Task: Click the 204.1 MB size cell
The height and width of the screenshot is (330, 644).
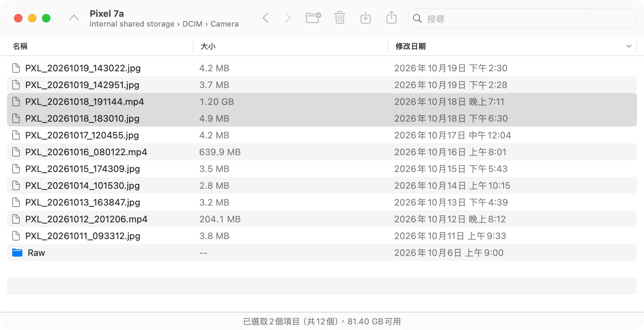Action: click(x=220, y=219)
